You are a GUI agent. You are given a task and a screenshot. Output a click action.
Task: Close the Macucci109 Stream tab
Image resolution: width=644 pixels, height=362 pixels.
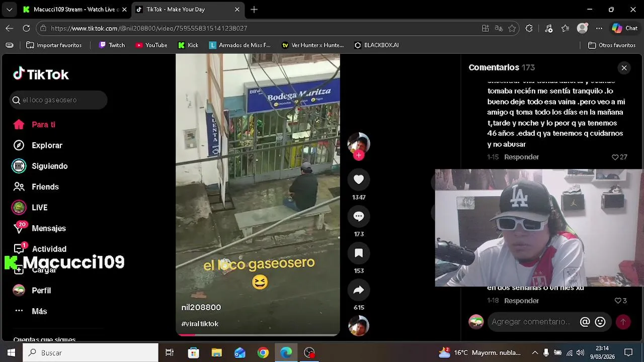click(124, 10)
